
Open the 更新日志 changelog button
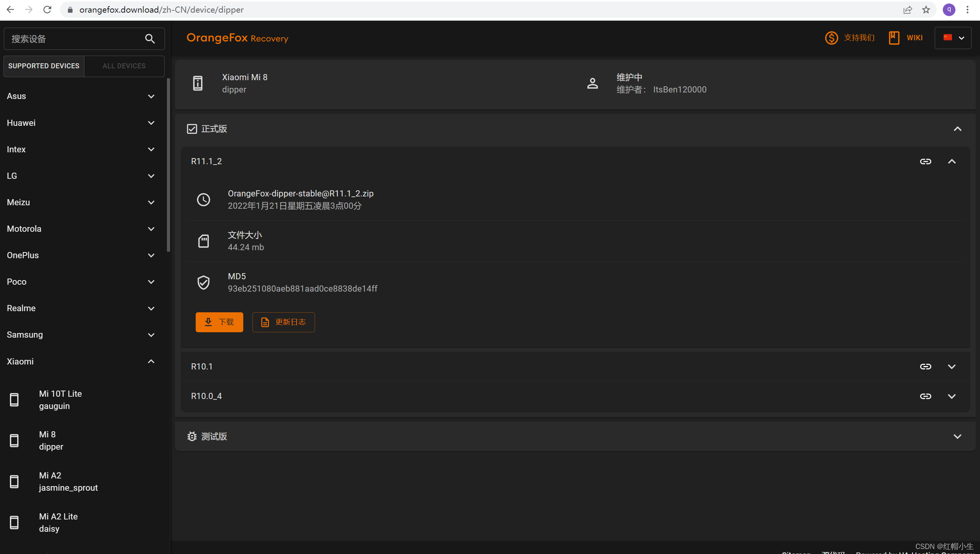[x=284, y=322]
